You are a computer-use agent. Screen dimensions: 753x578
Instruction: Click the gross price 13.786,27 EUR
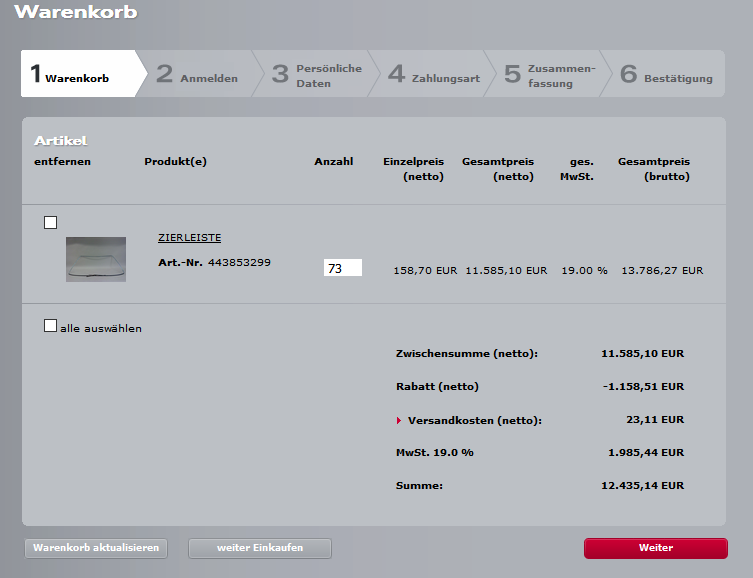(x=662, y=270)
